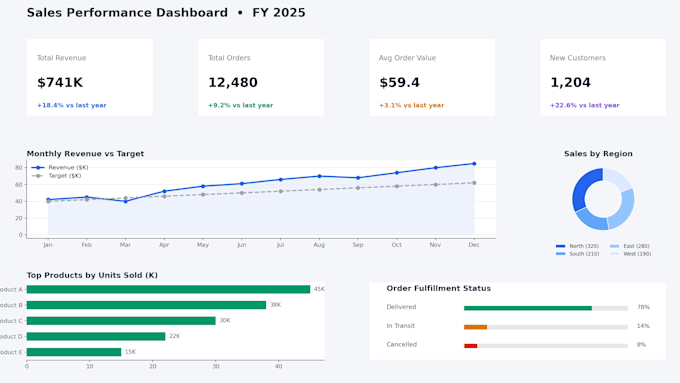Select the Total Orders label
The image size is (680, 383).
[x=229, y=58]
